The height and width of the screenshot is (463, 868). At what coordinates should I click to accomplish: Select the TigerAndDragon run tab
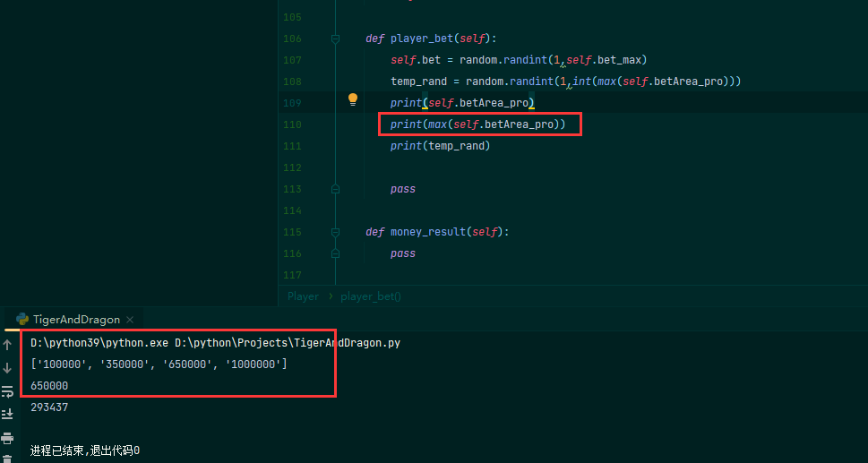click(x=75, y=320)
